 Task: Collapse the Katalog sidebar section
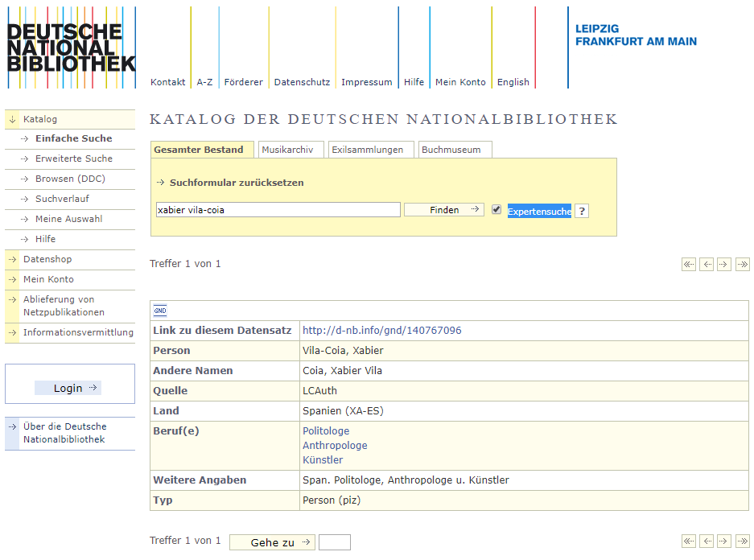tap(70, 119)
